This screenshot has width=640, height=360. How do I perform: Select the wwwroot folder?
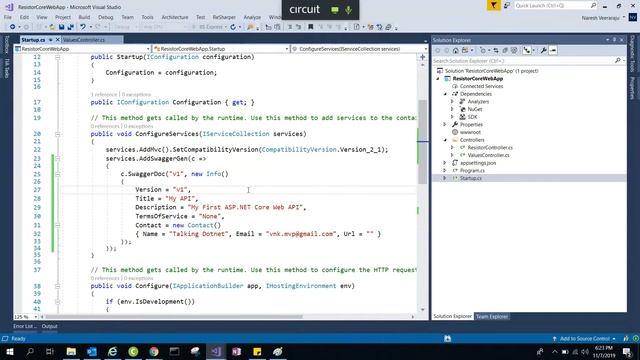click(x=470, y=132)
